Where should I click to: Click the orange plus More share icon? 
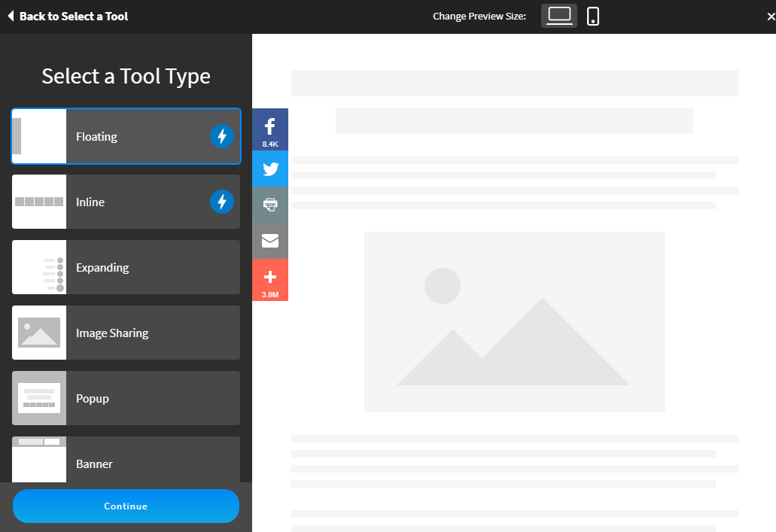pos(270,279)
